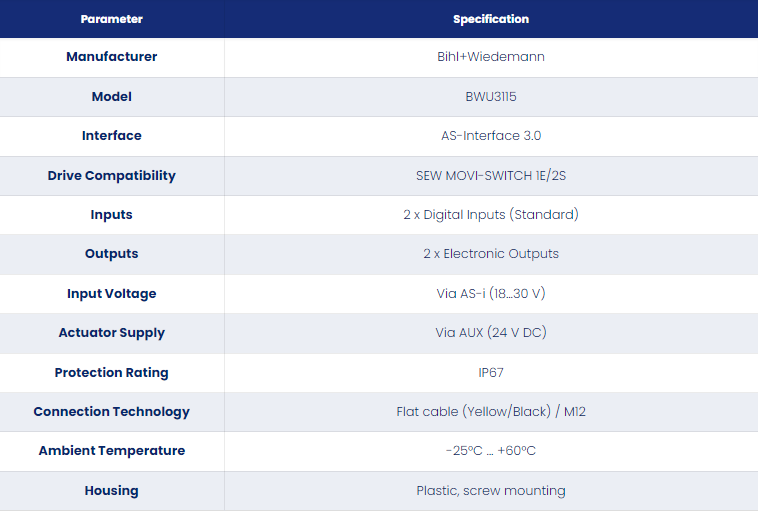Screen dimensions: 758x511
Task: Click the BWU3115 model value
Action: [x=491, y=97]
